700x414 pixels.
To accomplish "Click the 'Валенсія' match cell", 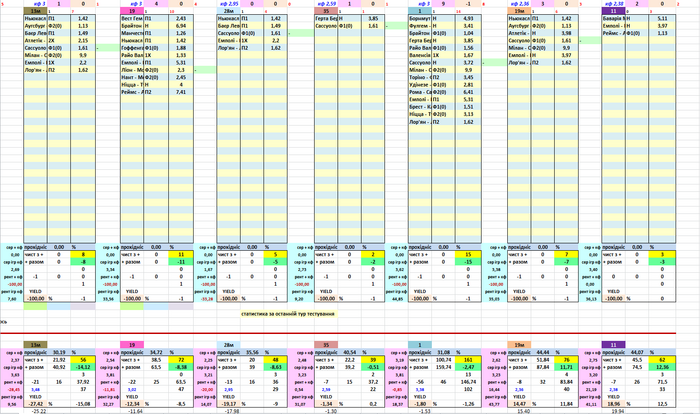I will click(420, 55).
